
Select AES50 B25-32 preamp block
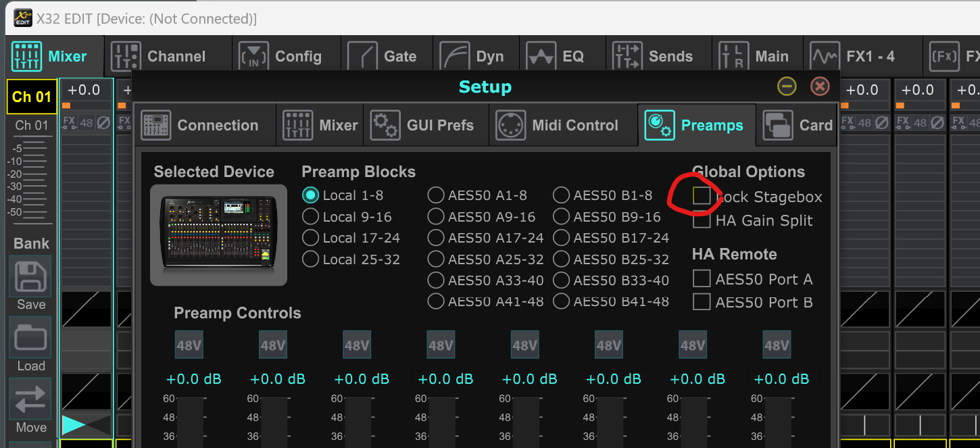562,259
